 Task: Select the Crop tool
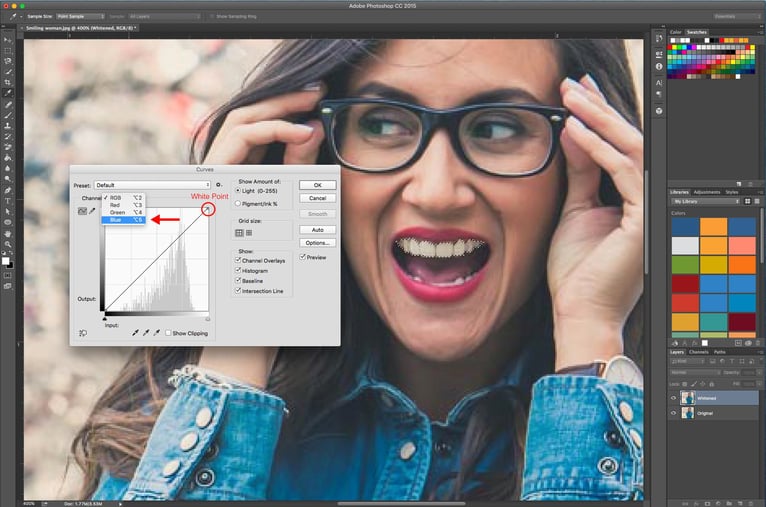point(7,83)
